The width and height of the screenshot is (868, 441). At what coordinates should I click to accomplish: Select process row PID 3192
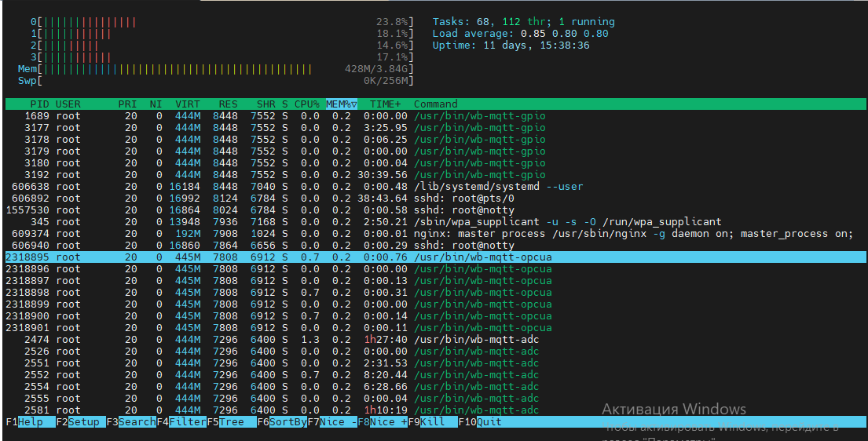(436, 175)
